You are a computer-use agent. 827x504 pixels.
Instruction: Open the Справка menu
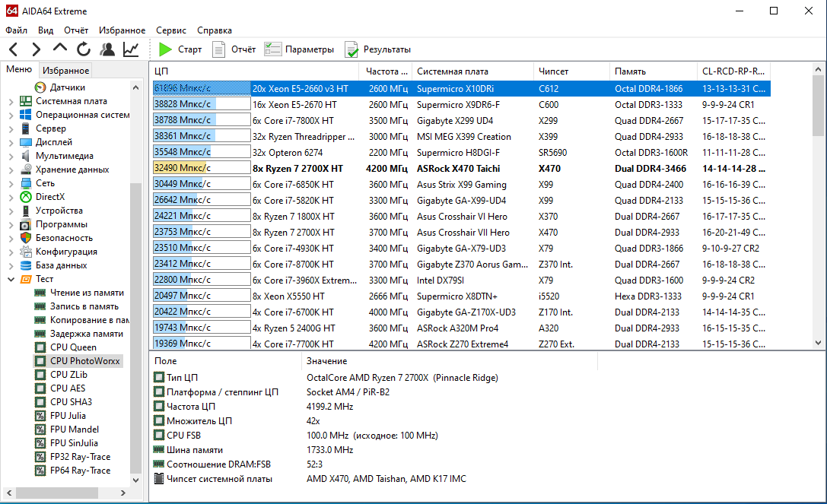coord(214,30)
